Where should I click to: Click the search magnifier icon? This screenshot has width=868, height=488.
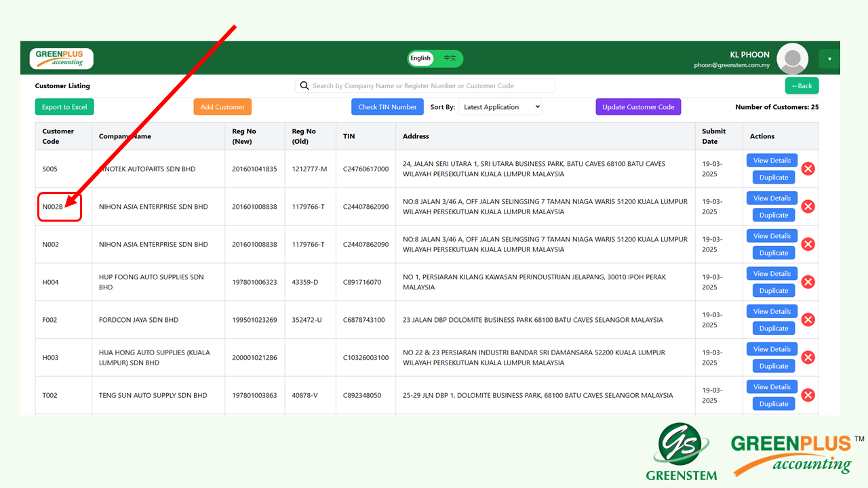coord(304,85)
